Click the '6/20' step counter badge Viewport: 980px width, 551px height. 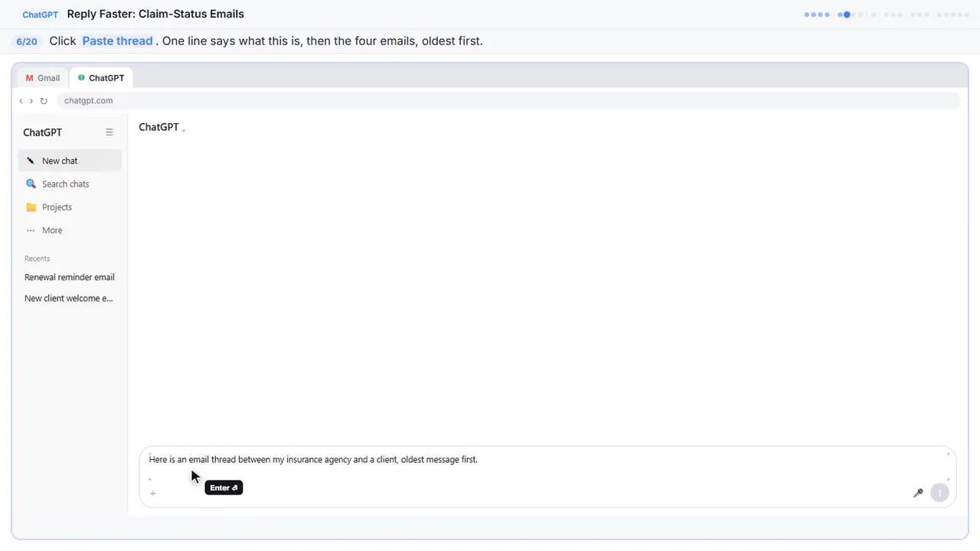coord(26,41)
